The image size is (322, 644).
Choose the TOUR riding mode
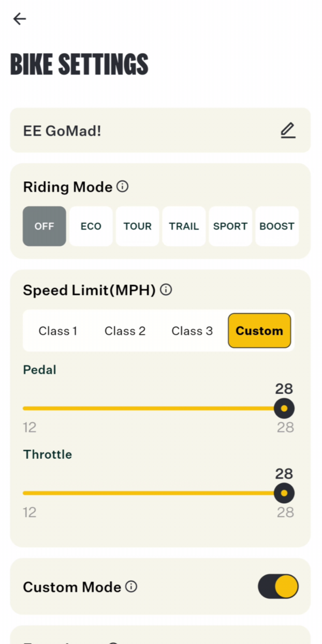coord(137,226)
